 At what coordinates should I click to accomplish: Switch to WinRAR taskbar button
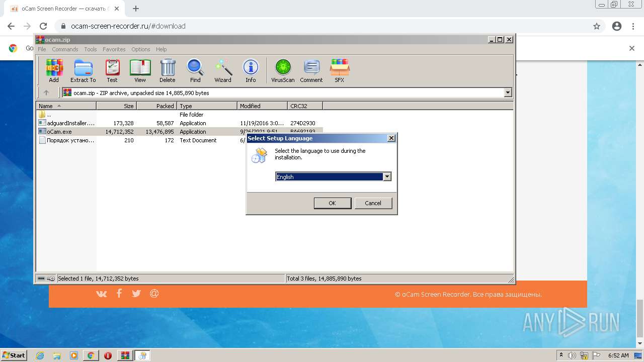point(125,355)
